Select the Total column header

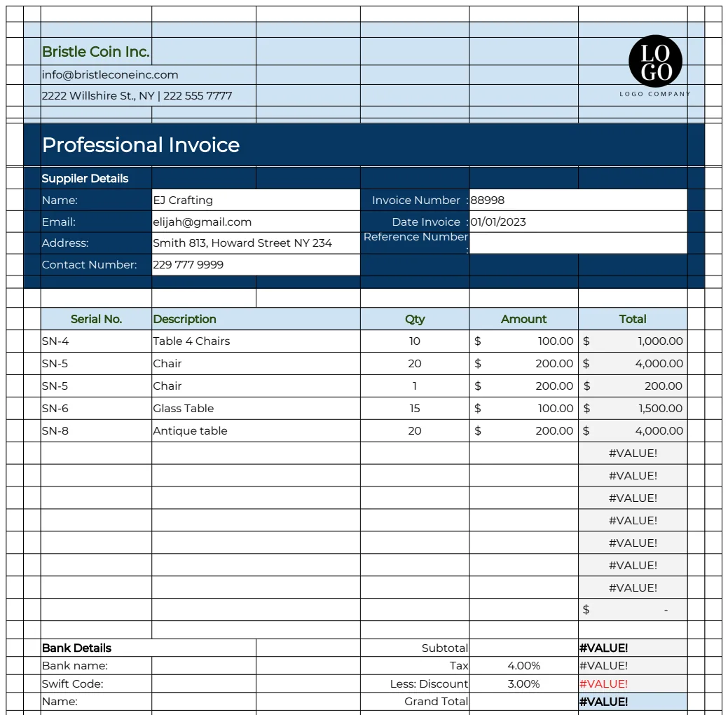pyautogui.click(x=633, y=319)
